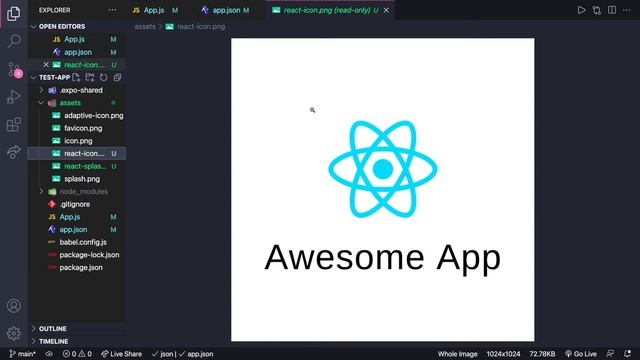Viewport: 640px width, 360px height.
Task: Switch to the App.js editor tab
Action: pyautogui.click(x=155, y=10)
